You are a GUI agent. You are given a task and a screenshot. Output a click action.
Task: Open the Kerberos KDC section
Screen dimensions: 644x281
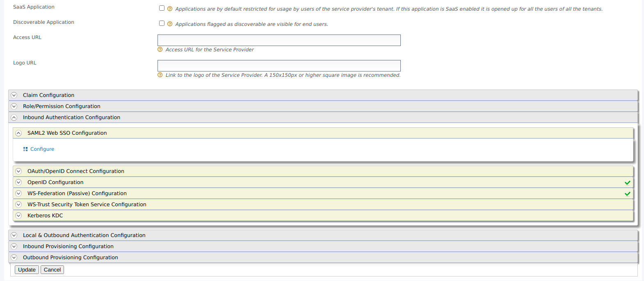[18, 215]
